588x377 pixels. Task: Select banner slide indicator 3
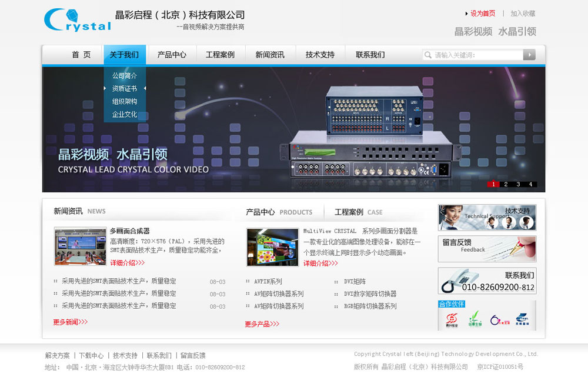518,184
